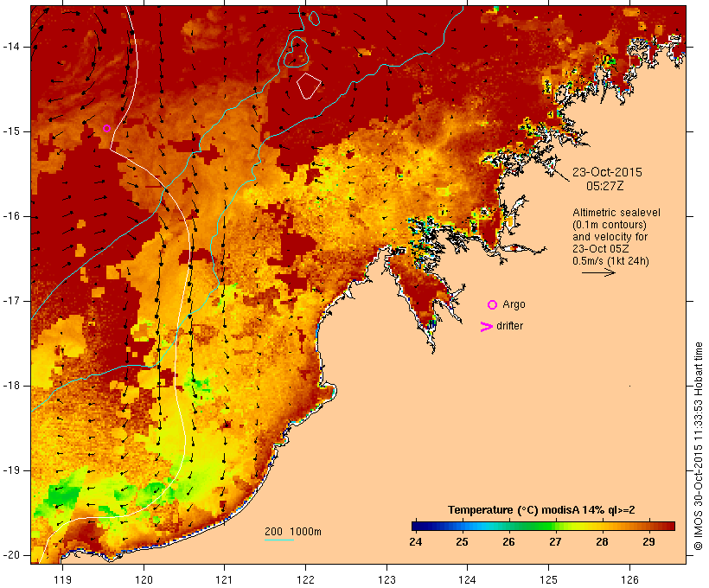The height and width of the screenshot is (588, 709).
Task: Click the magenta drifter legend symbol
Action: (x=487, y=327)
